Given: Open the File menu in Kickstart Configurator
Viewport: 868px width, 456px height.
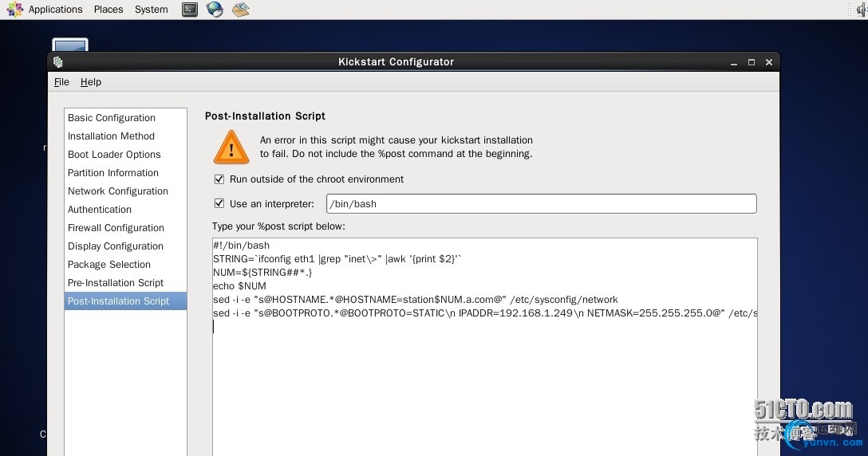Looking at the screenshot, I should (x=61, y=82).
